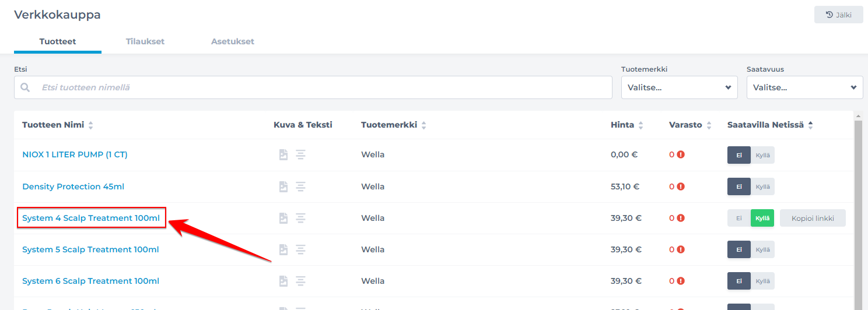868x310 pixels.
Task: Open text icon for System 6 Scalp Treatment
Action: 300,281
